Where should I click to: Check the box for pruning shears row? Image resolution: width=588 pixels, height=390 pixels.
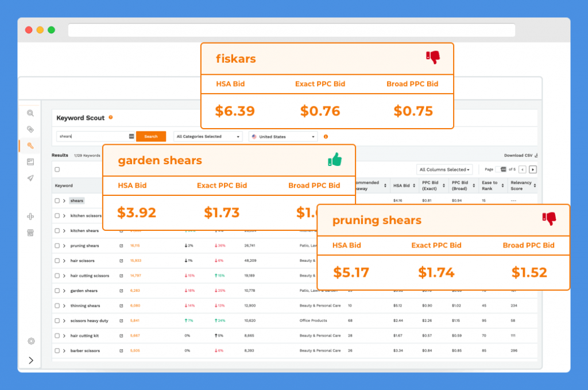pos(57,246)
